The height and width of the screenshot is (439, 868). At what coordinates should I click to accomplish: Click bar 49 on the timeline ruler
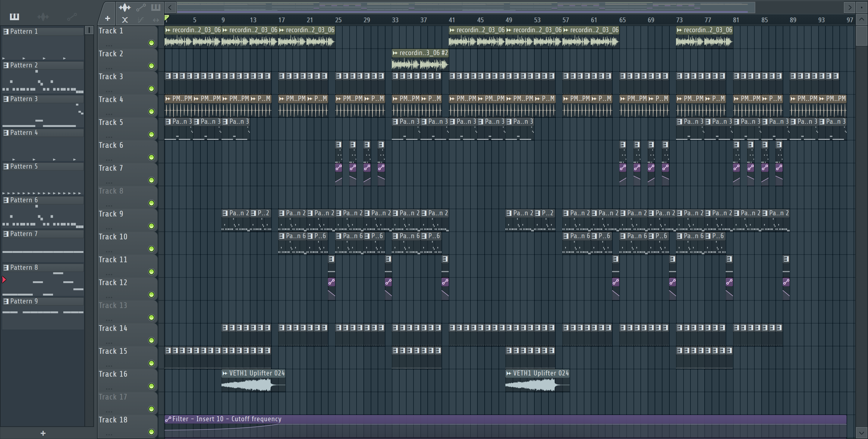pos(509,20)
